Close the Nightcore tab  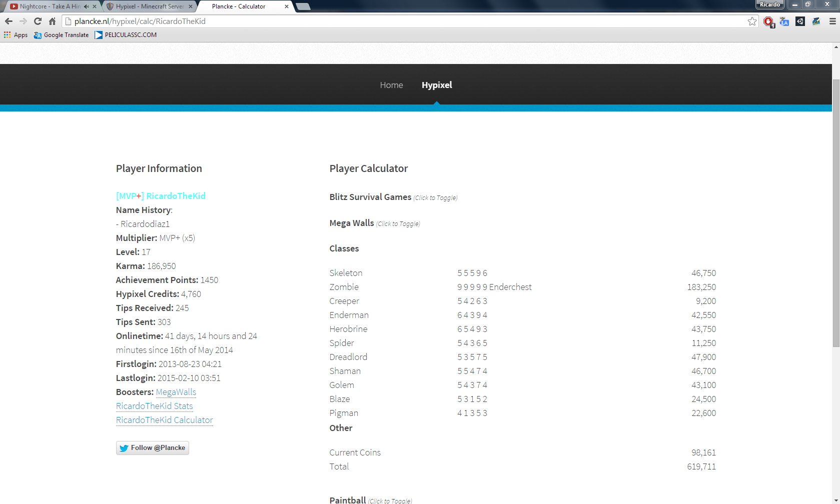95,6
